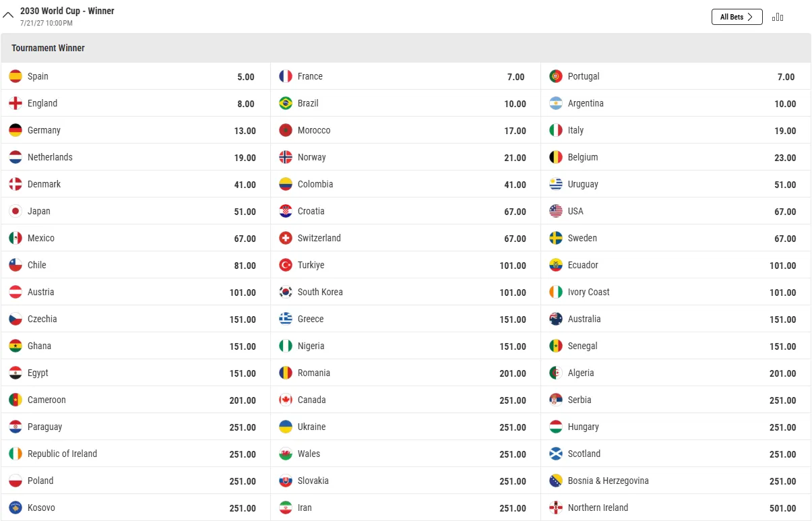Viewport: 812px width, 521px height.
Task: Click the Canada flag icon
Action: click(286, 400)
